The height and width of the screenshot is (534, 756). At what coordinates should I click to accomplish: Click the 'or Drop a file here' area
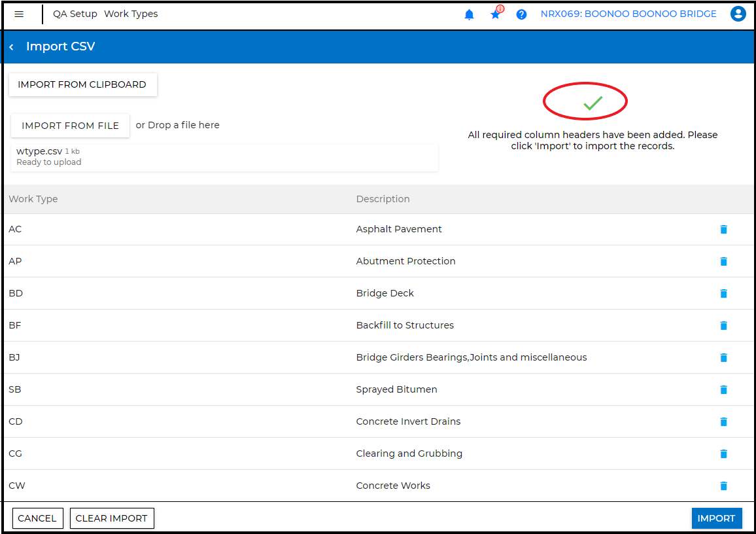click(177, 125)
